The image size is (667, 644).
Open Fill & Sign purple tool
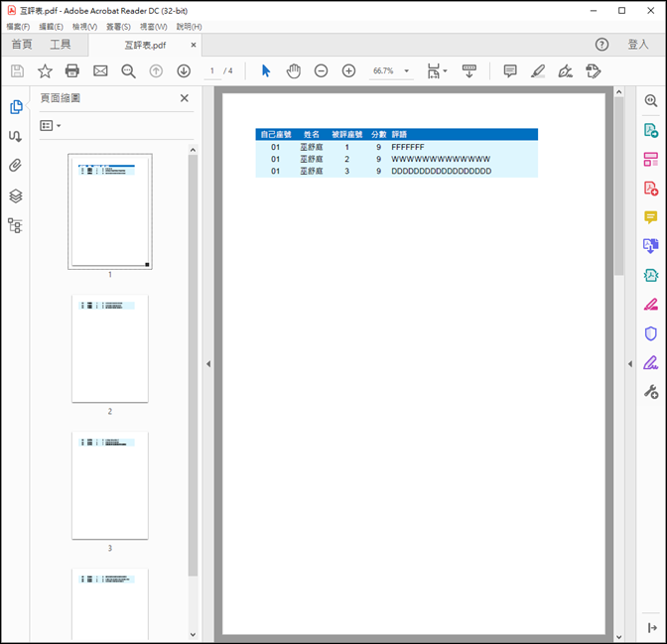coord(651,362)
